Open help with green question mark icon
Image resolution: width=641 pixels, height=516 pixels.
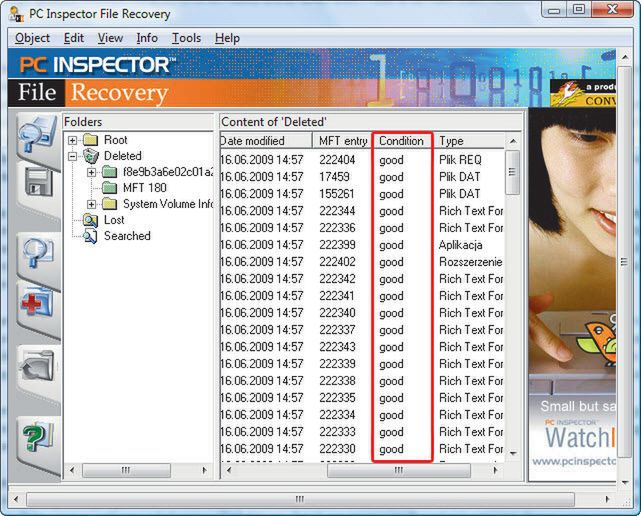click(37, 437)
